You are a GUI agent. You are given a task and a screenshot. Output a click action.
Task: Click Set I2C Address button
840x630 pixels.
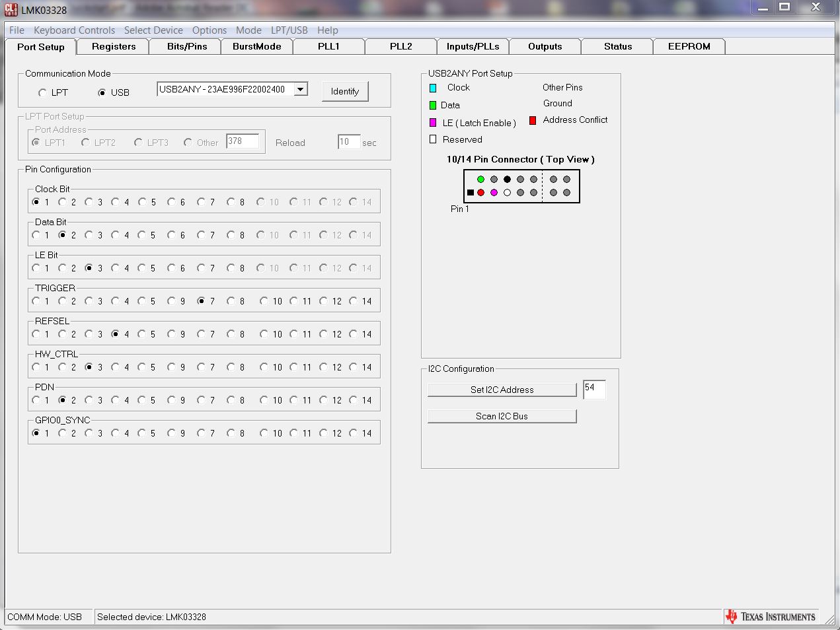[x=502, y=390]
